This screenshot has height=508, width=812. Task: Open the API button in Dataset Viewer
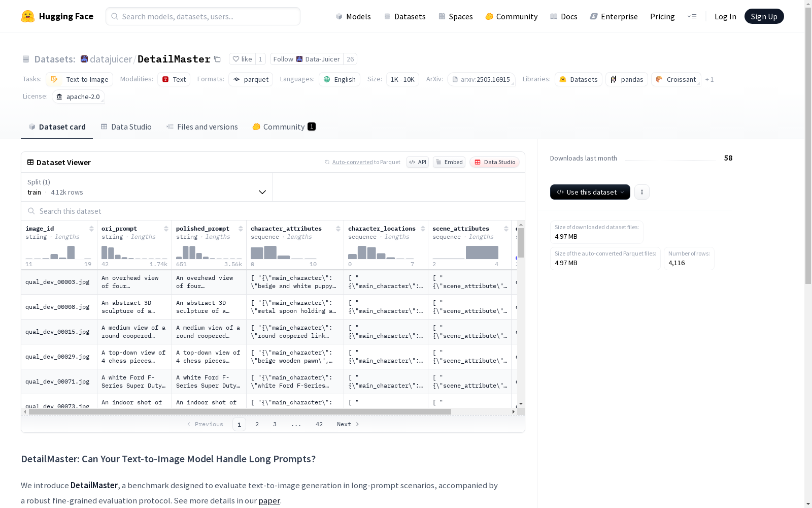418,162
